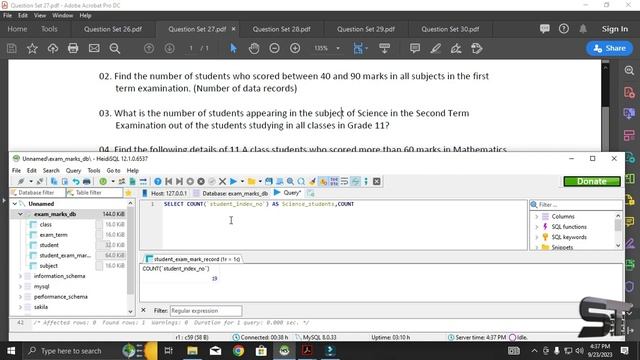
Task: Add a comment with Acrobat sticky note icon
Action: 415,49
